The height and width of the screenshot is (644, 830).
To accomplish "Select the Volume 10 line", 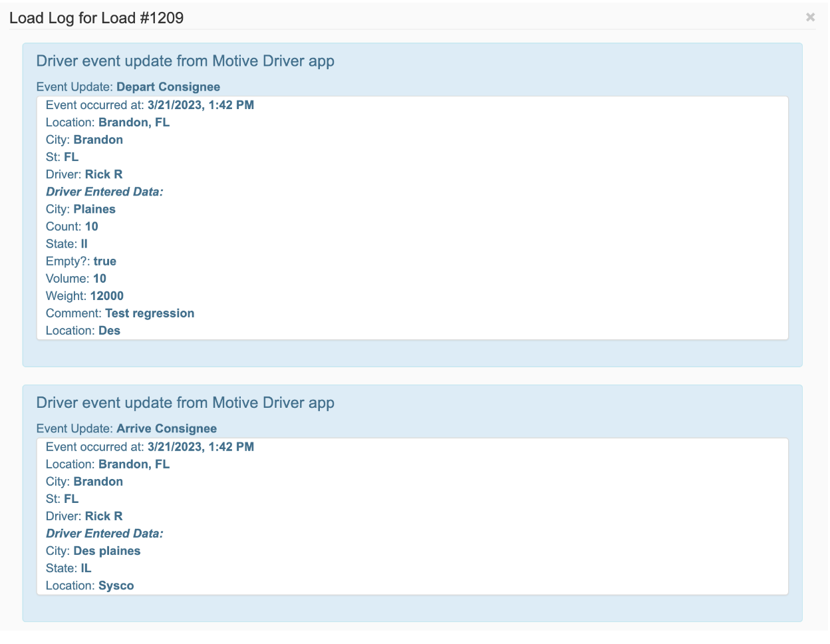I will 76,278.
